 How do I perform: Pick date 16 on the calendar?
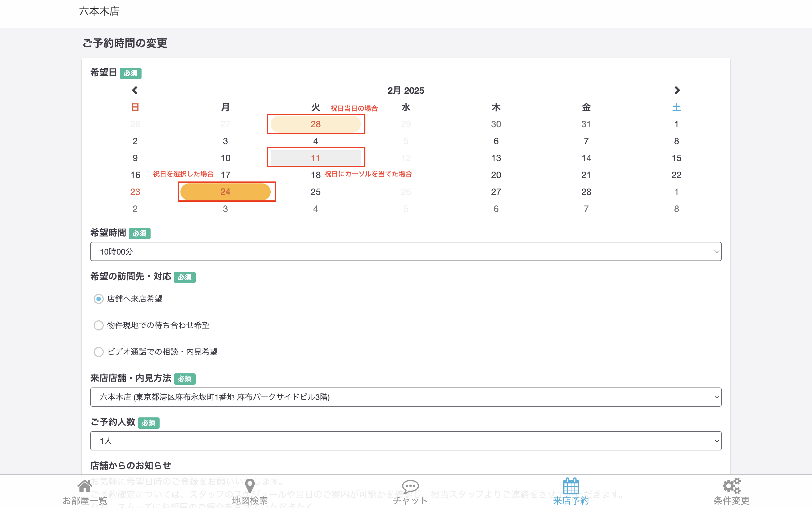coord(135,175)
